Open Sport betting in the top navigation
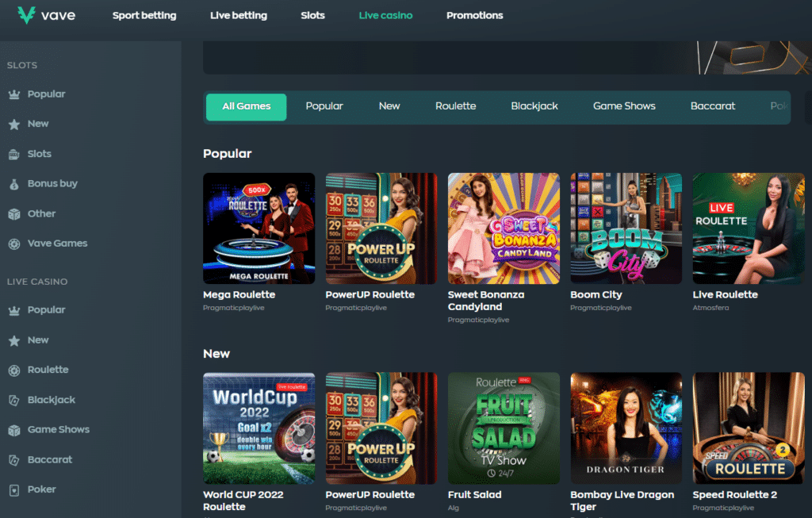Viewport: 812px width, 518px height. point(144,16)
